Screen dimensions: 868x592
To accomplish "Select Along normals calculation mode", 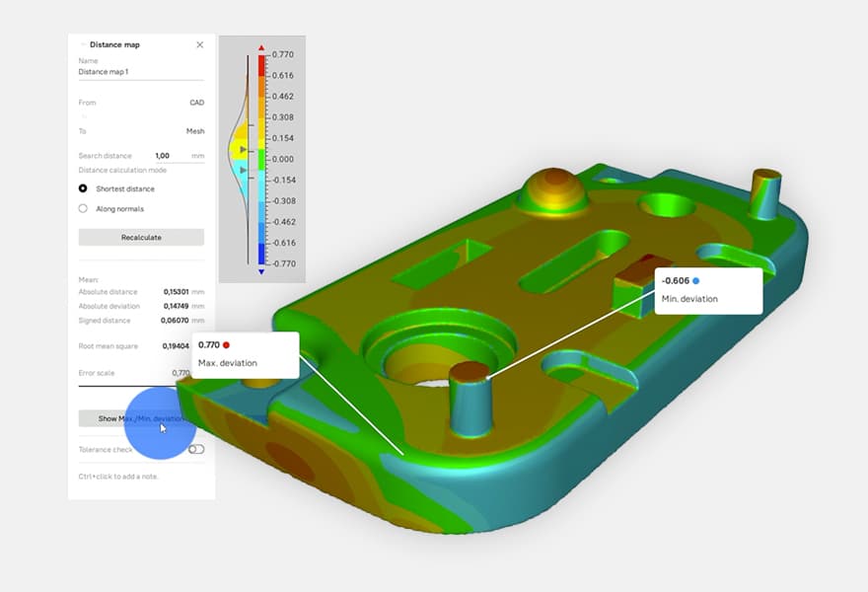I will (83, 208).
